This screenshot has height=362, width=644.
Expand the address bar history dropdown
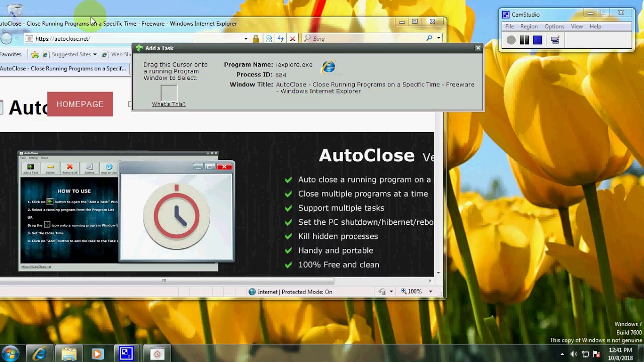[246, 39]
